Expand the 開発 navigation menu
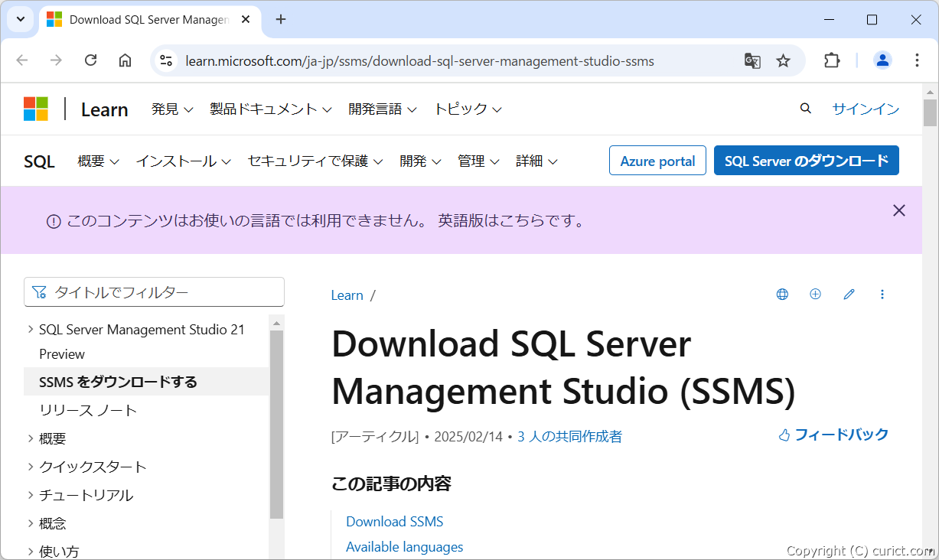 (x=421, y=161)
